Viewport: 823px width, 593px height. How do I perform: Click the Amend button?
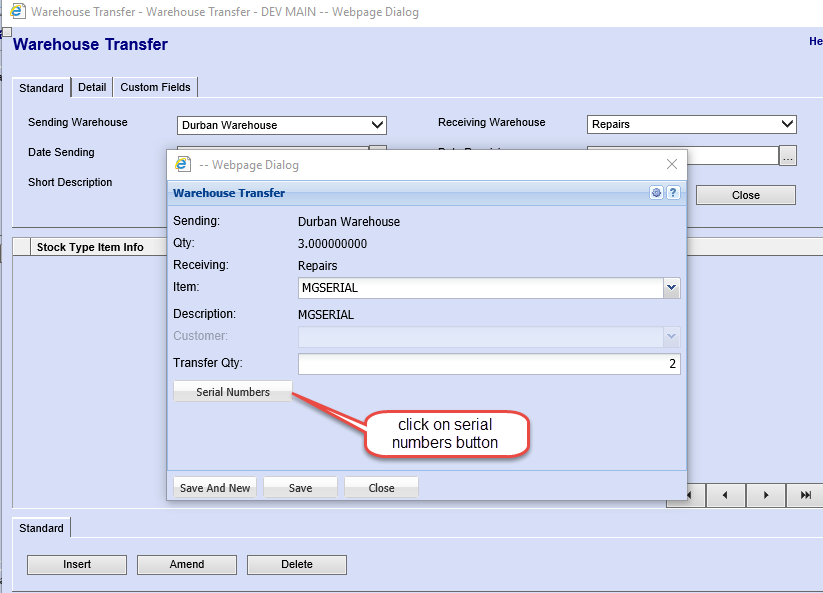[x=187, y=565]
